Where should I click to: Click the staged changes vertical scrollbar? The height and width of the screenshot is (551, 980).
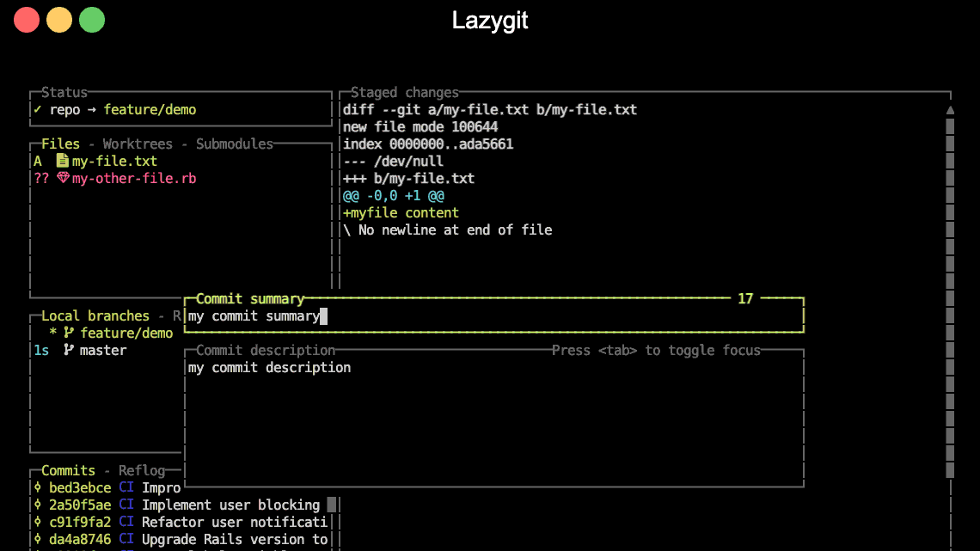[950, 298]
